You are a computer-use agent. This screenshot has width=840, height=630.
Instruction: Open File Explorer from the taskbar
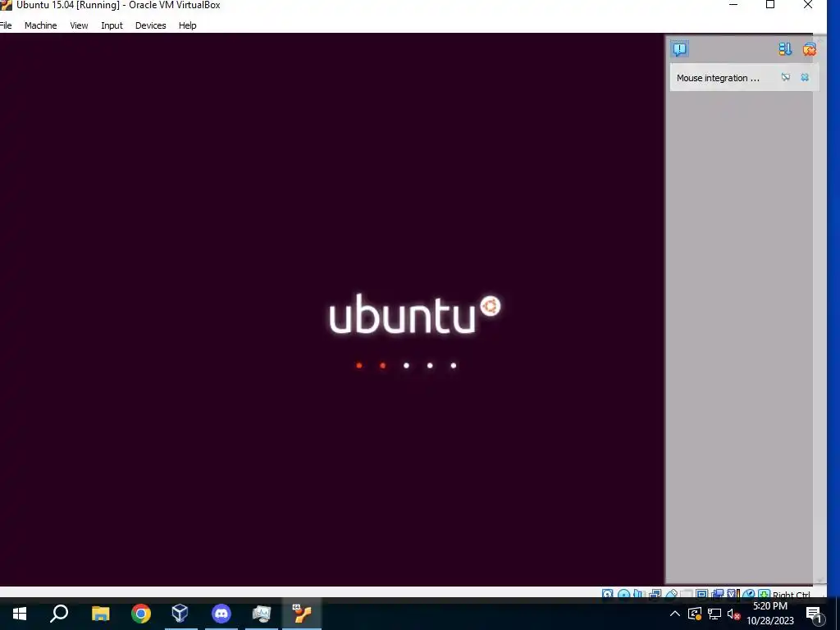[x=100, y=614]
